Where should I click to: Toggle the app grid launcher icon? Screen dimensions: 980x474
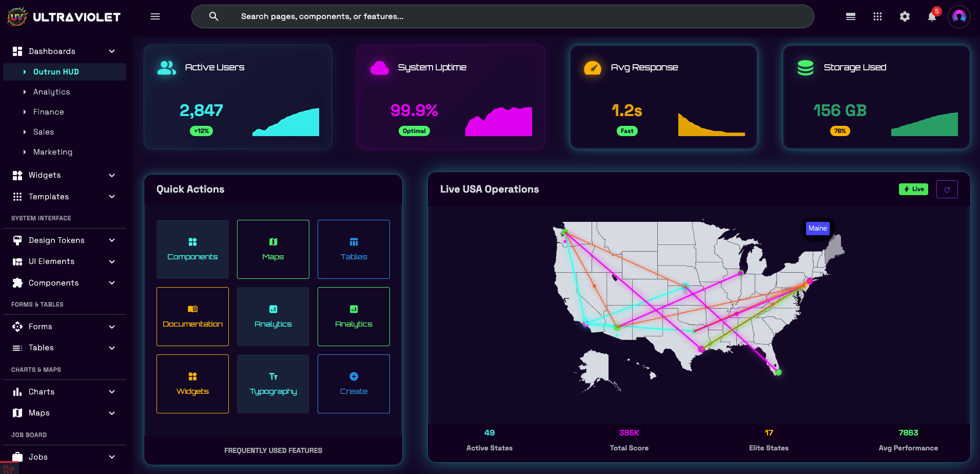[x=877, y=16]
